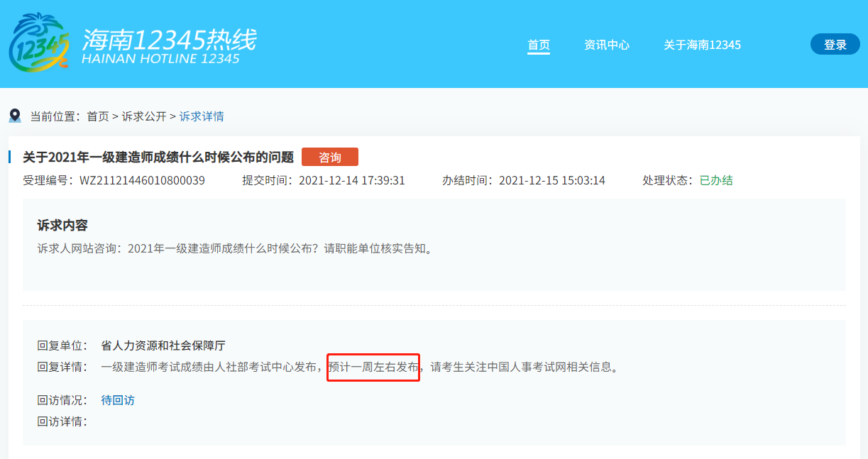The height and width of the screenshot is (459, 868).
Task: Click the 登录 button
Action: (835, 44)
